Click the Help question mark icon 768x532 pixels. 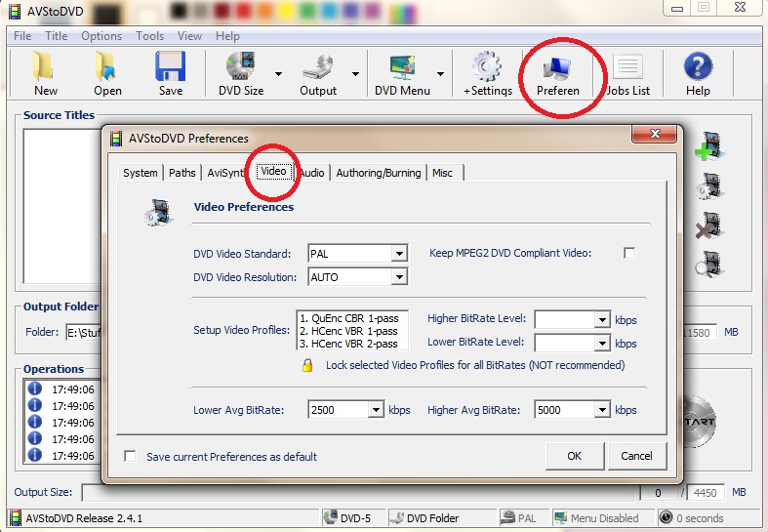tap(698, 66)
